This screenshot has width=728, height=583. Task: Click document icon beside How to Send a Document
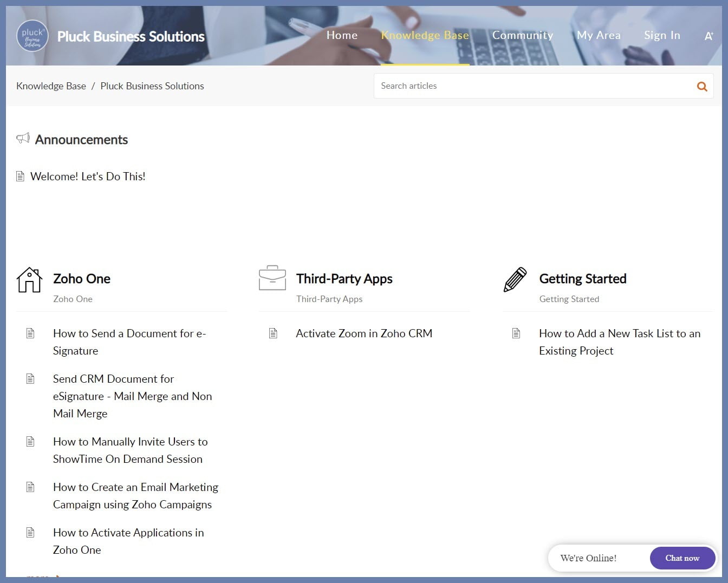point(30,333)
